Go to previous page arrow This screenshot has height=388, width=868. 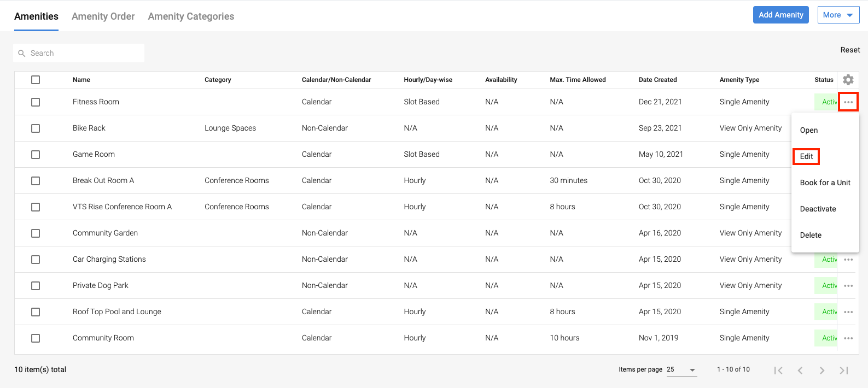(x=800, y=371)
